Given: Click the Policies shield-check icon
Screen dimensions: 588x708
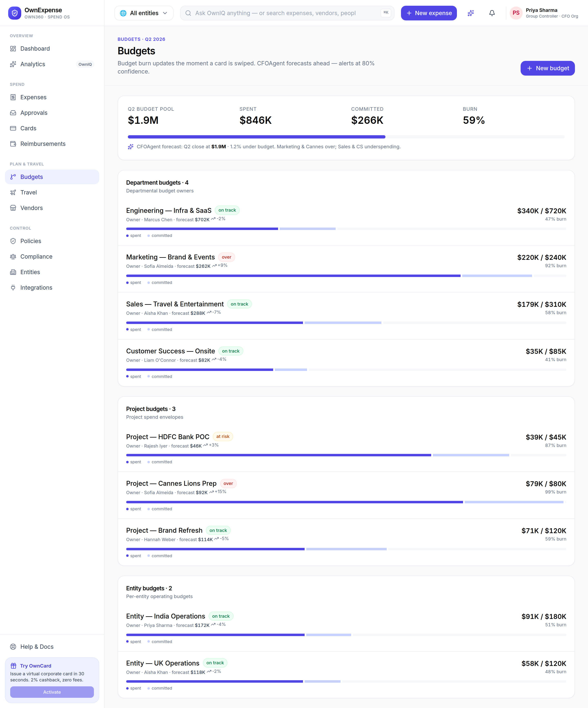Looking at the screenshot, I should (13, 241).
